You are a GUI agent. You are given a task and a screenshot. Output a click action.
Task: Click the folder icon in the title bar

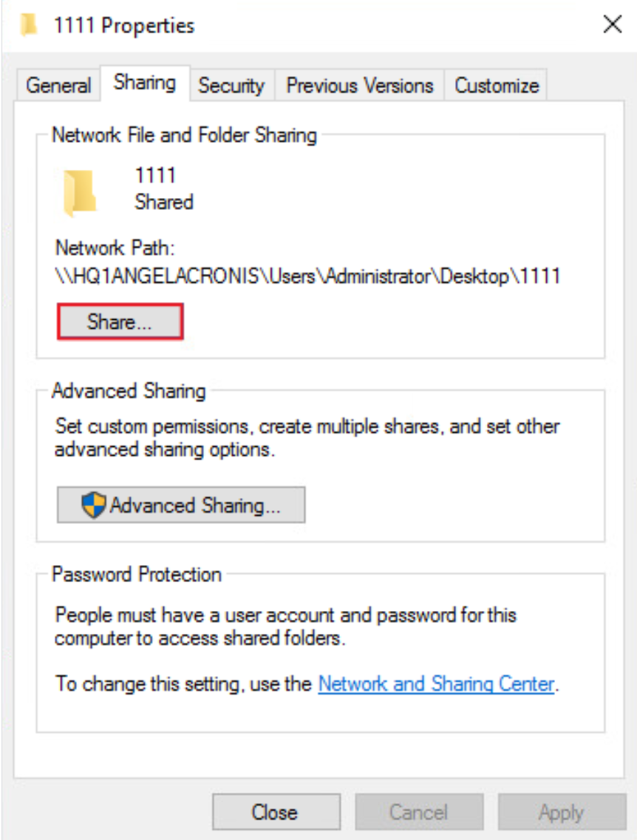click(29, 26)
